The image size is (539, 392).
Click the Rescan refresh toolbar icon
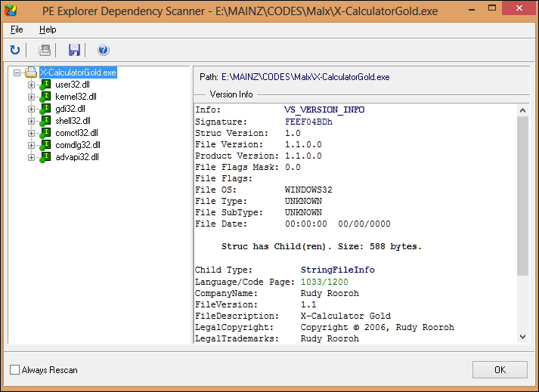tap(15, 50)
